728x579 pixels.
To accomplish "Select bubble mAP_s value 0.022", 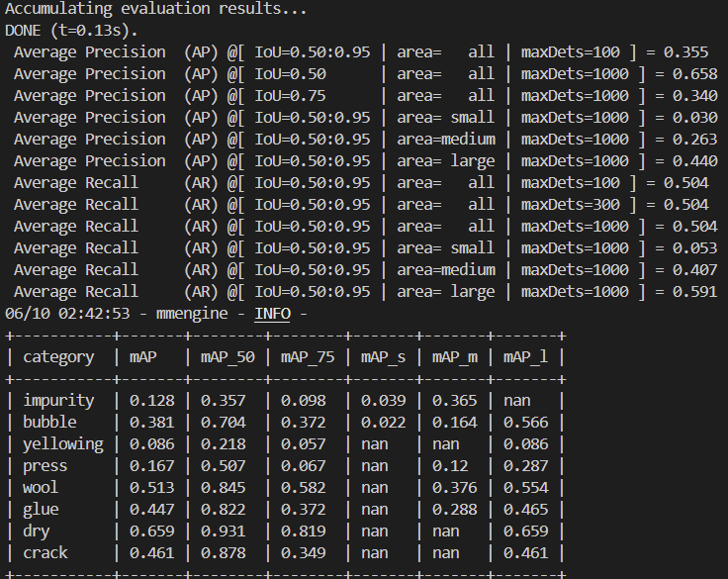I will [383, 423].
